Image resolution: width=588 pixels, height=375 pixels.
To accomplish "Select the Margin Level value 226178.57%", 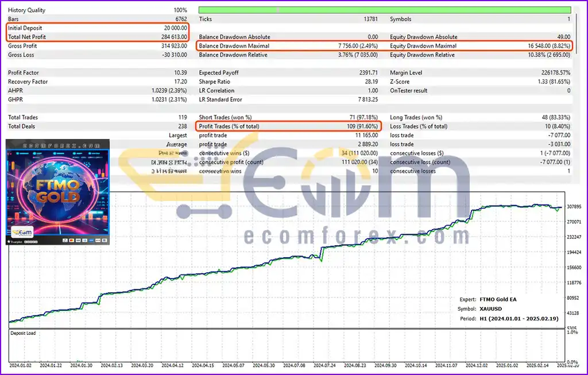I will pyautogui.click(x=556, y=73).
